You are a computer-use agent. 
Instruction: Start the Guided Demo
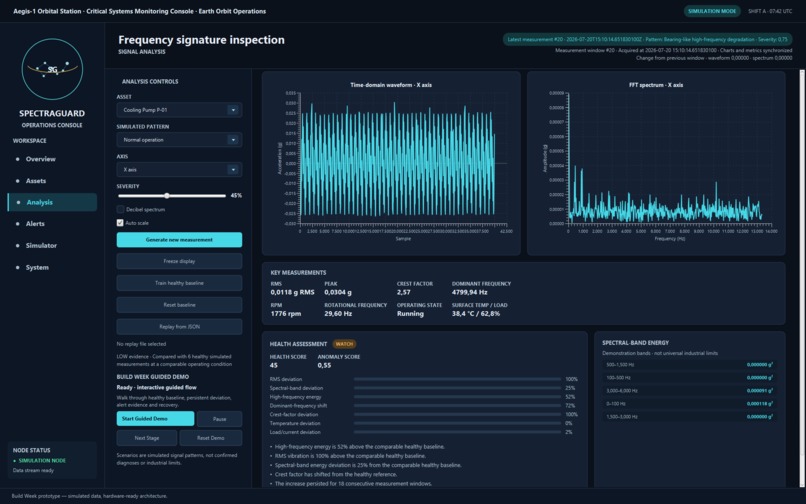pyautogui.click(x=155, y=419)
